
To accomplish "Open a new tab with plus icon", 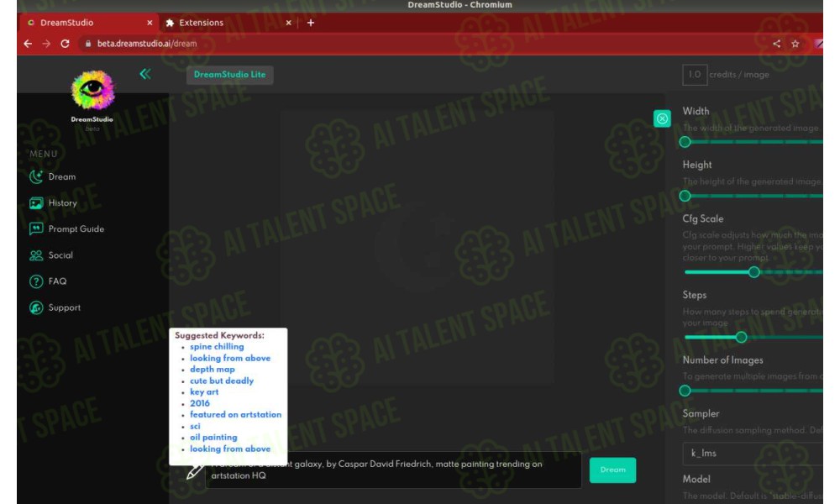I will coord(311,23).
